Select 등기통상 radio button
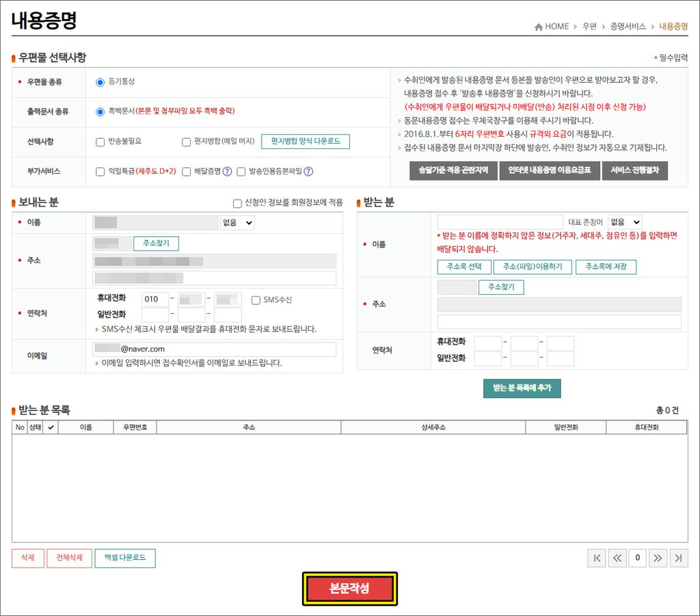This screenshot has height=616, width=700. 100,82
